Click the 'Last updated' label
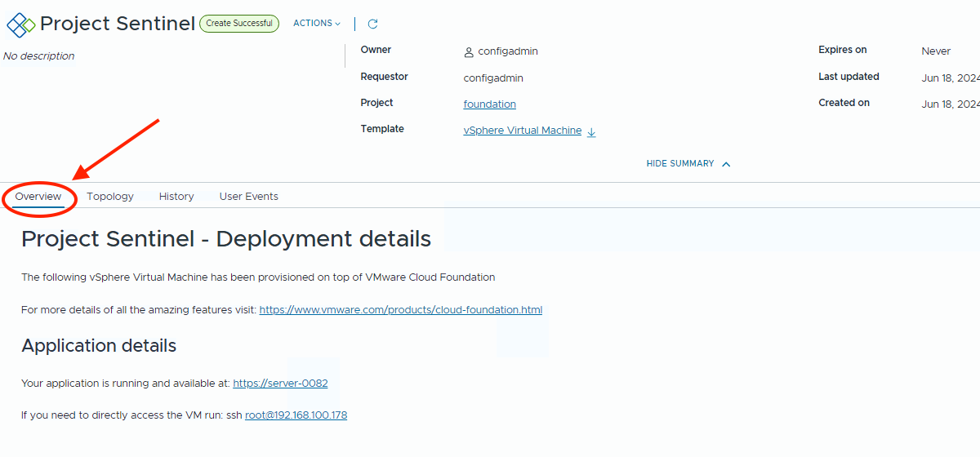This screenshot has width=980, height=457. [x=849, y=77]
